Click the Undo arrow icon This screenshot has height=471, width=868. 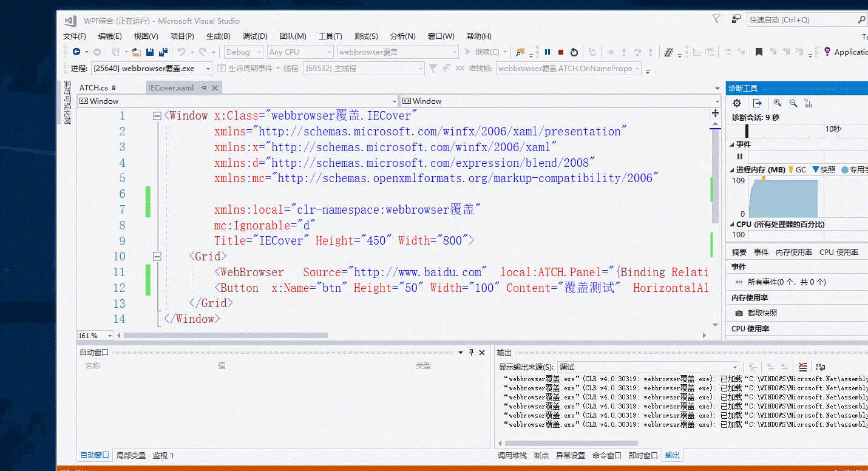click(181, 52)
